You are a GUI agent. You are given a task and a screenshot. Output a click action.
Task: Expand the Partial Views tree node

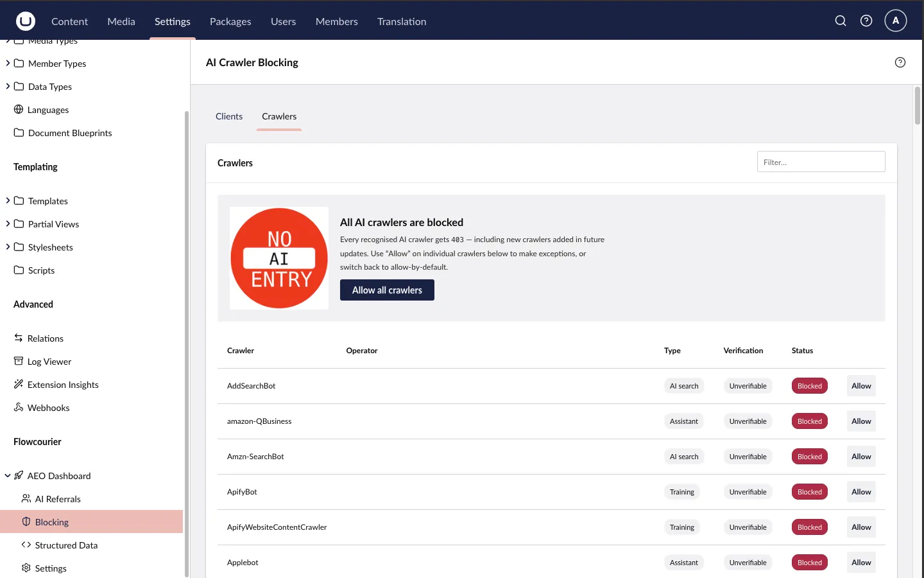click(x=8, y=223)
